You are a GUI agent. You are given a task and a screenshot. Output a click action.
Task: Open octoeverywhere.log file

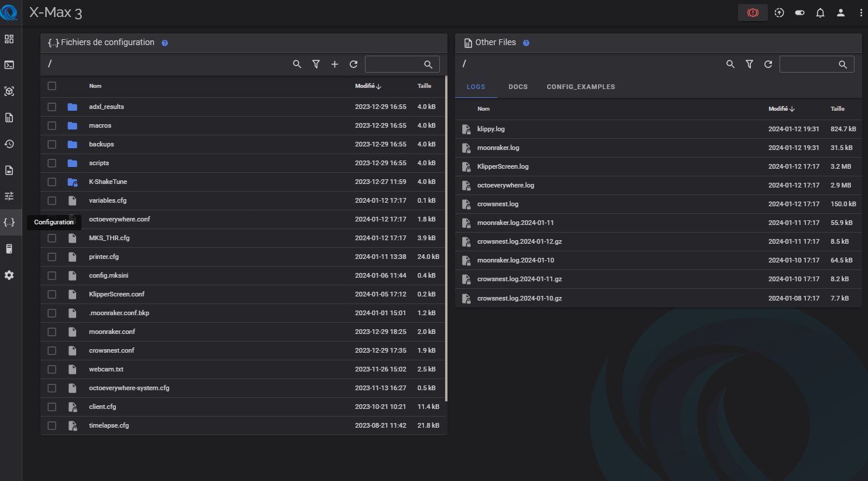505,185
